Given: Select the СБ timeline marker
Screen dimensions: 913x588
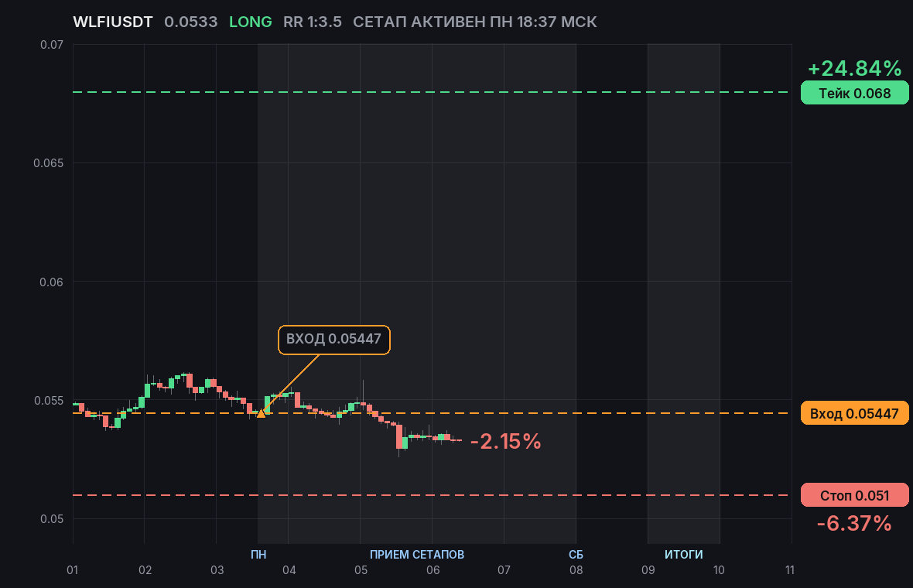Looking at the screenshot, I should [576, 554].
